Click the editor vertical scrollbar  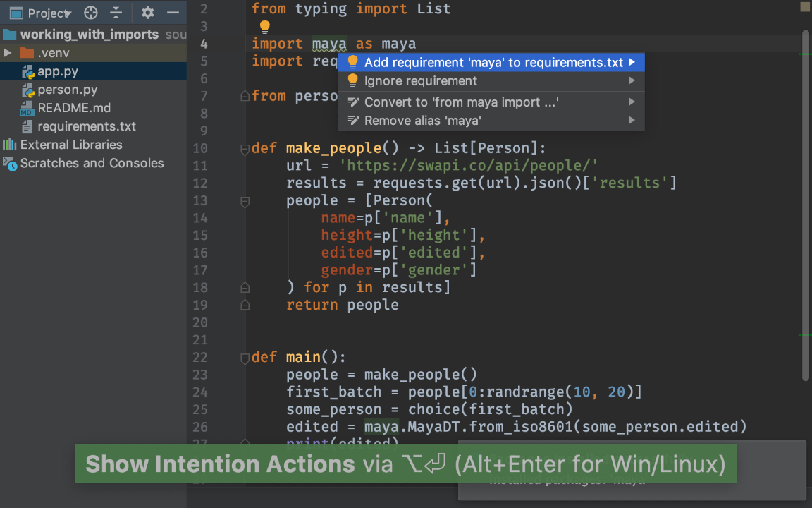coord(806,205)
